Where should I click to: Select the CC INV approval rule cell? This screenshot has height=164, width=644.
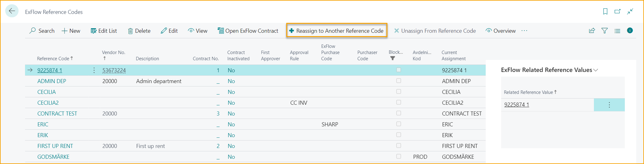299,103
